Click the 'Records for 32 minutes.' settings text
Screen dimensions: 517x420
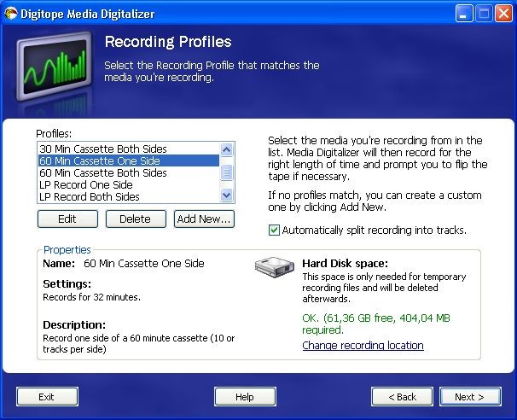pyautogui.click(x=91, y=297)
